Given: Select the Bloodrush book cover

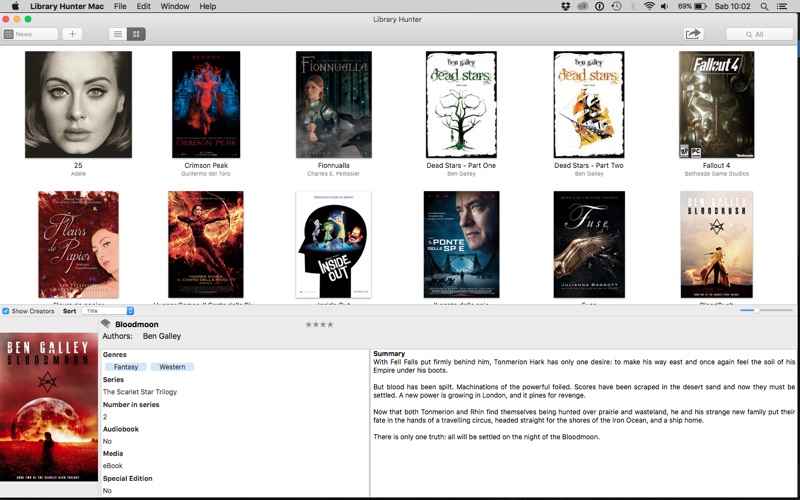Looking at the screenshot, I should tap(716, 244).
